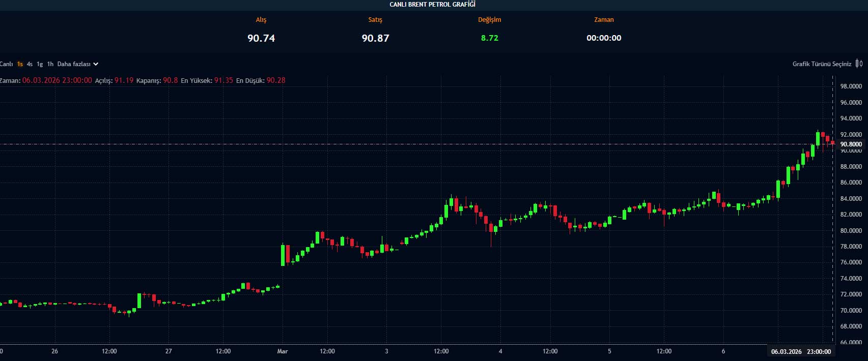This screenshot has height=361, width=868.
Task: Click the Kapanış 90.8 readout
Action: pos(157,80)
